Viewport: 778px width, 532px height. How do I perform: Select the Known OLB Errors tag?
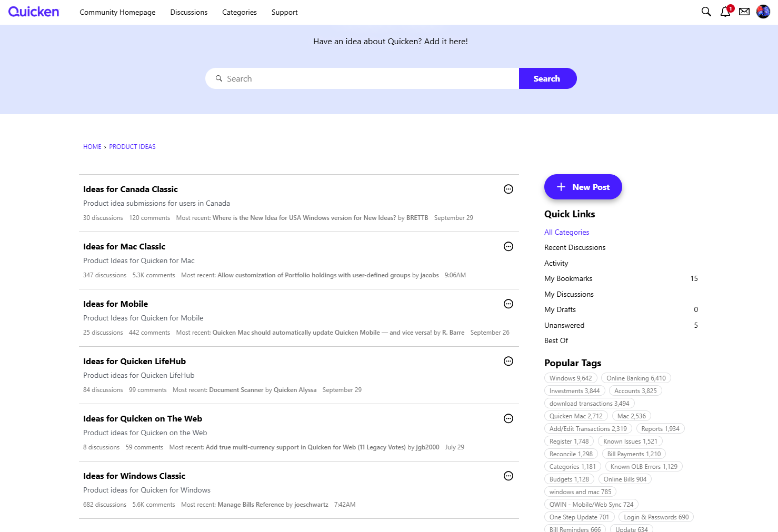(x=644, y=467)
